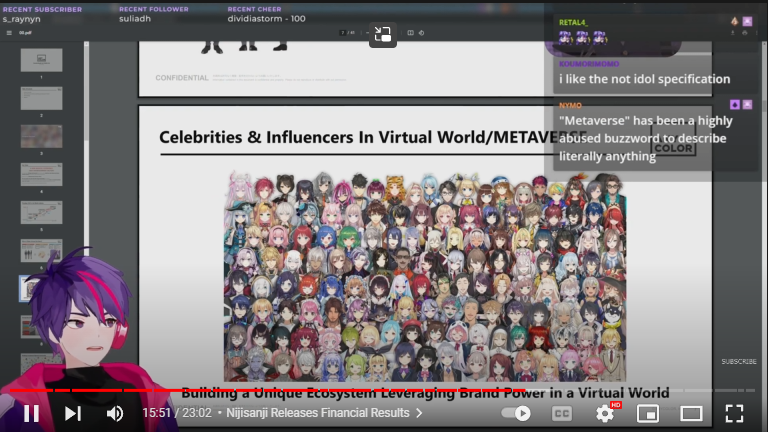Click the SUBSCRIBE watermark button
Viewport: 768px width, 432px height.
click(739, 361)
